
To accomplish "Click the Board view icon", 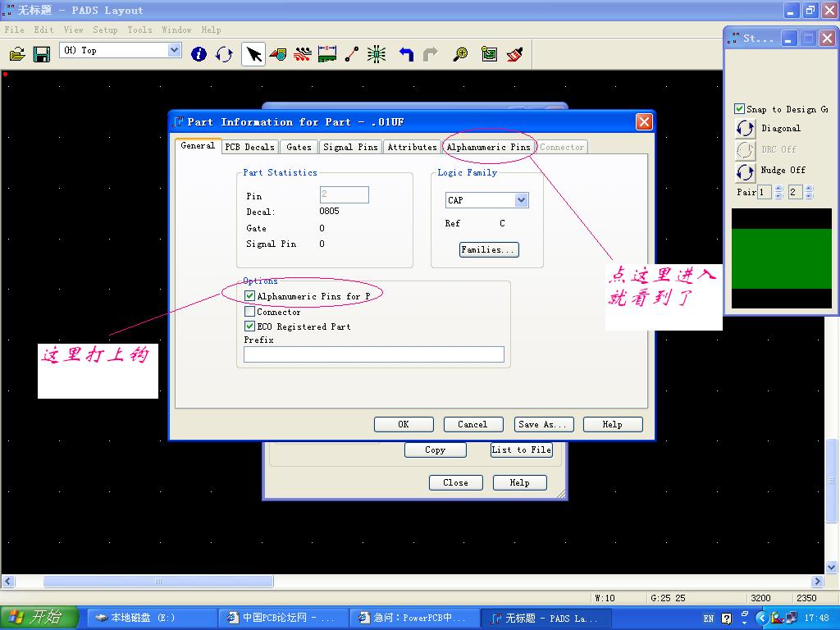I will pyautogui.click(x=489, y=53).
